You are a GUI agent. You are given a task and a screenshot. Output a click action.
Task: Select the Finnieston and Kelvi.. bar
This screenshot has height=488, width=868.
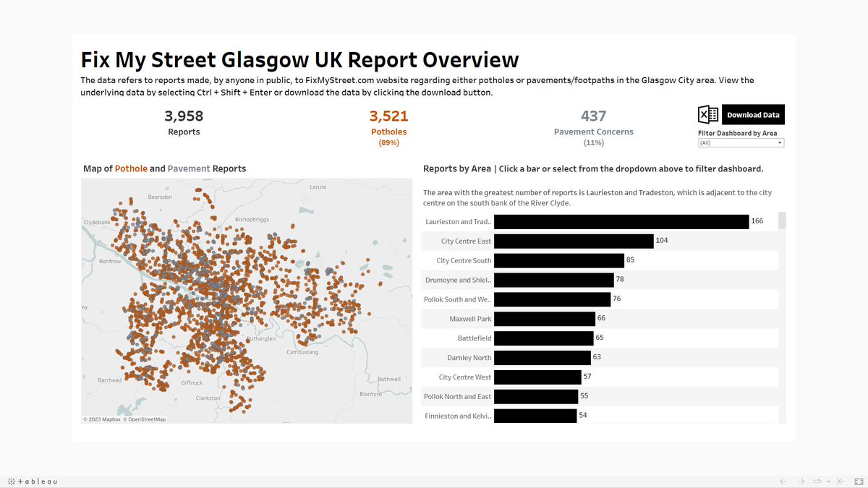535,416
